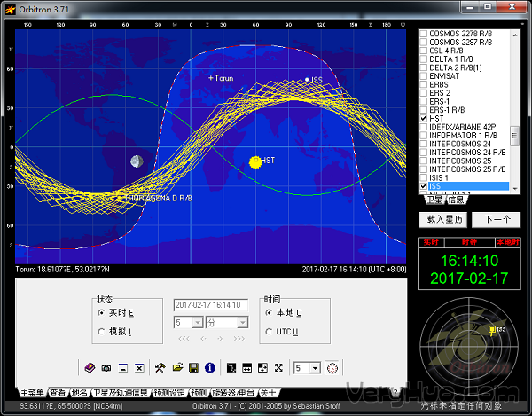This screenshot has width=532, height=416.
Task: Click the 下一个 button
Action: tap(496, 219)
